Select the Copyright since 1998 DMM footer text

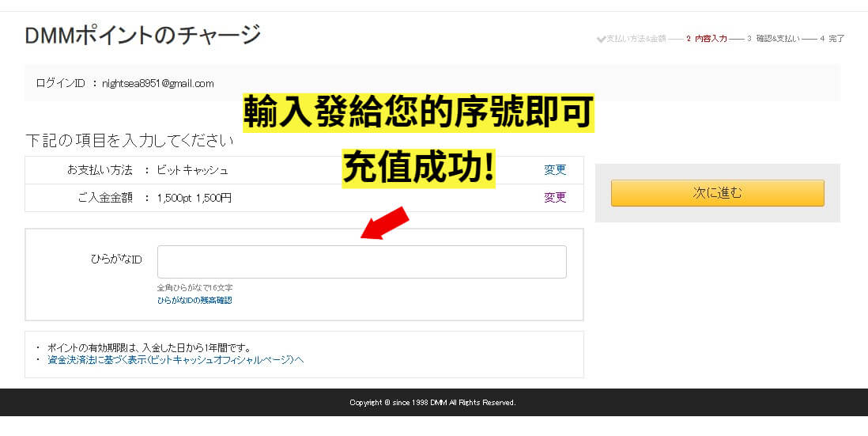point(432,402)
